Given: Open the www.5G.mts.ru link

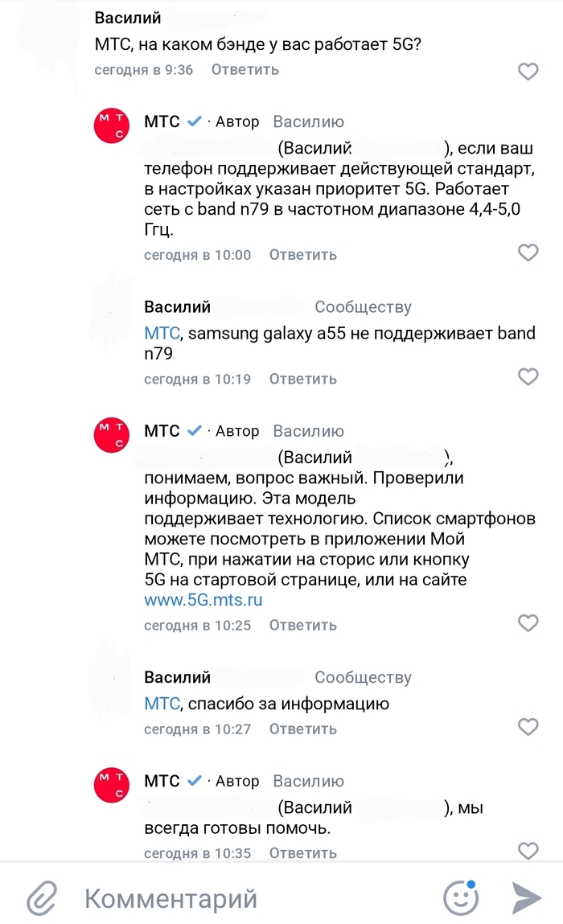Looking at the screenshot, I should tap(203, 600).
